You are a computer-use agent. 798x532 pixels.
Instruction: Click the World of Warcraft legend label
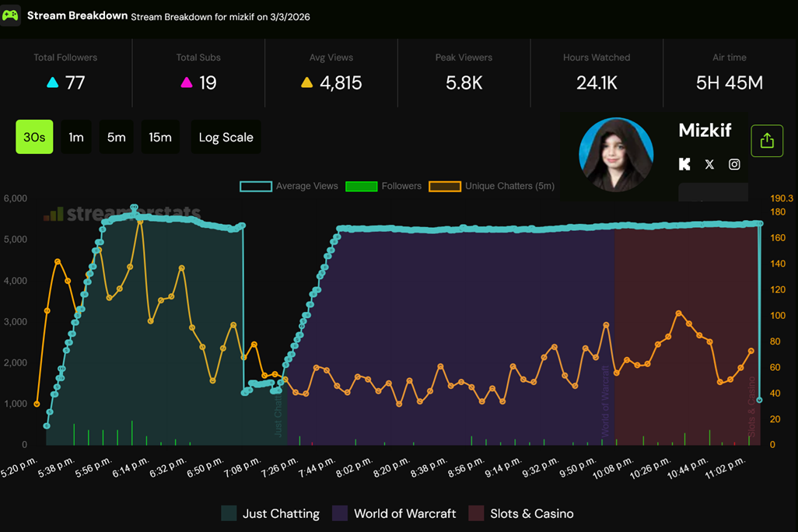coord(404,513)
